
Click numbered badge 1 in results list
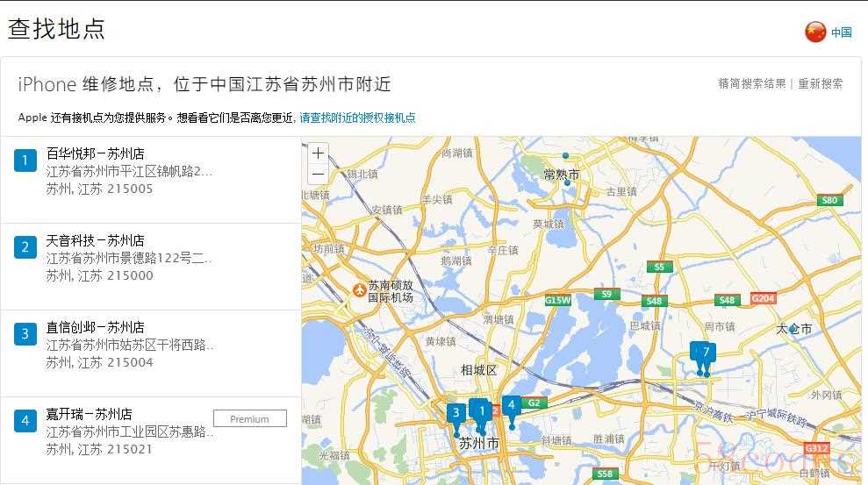click(25, 160)
